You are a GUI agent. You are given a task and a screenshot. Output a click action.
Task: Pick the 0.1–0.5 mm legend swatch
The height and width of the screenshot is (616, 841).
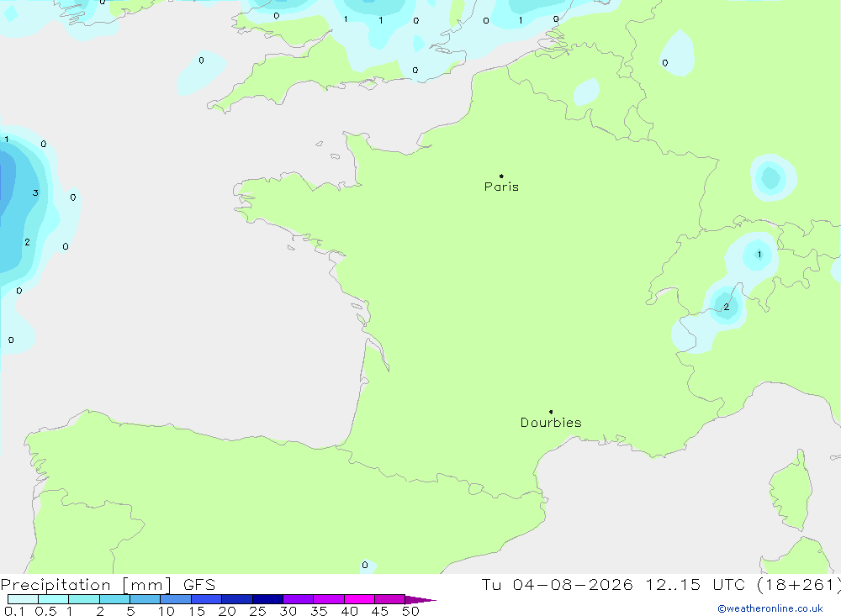click(23, 599)
